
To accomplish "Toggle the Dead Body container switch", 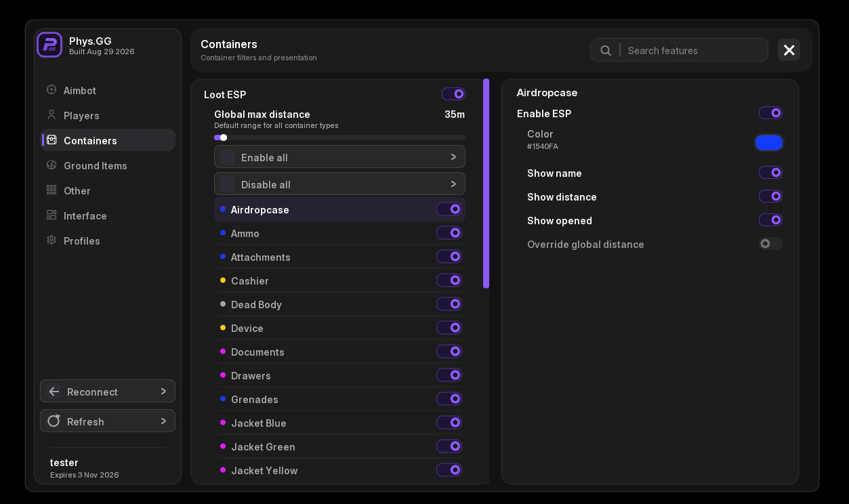I will coord(449,304).
